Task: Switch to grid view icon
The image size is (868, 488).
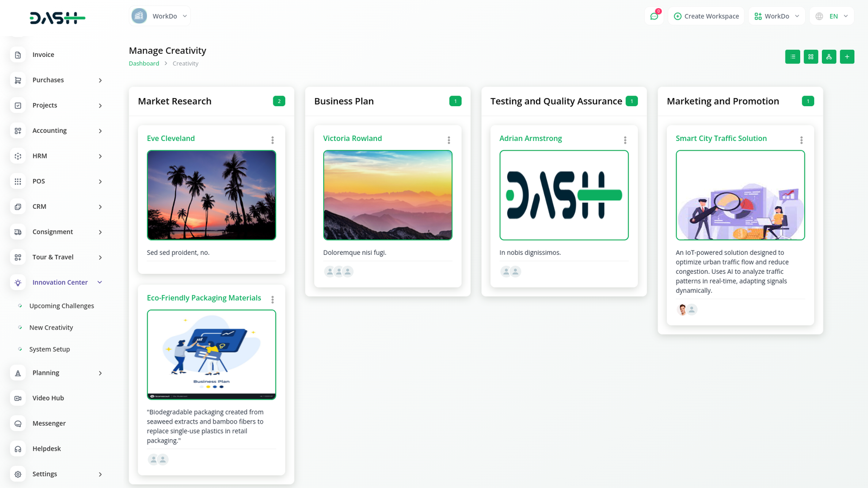Action: click(x=810, y=57)
